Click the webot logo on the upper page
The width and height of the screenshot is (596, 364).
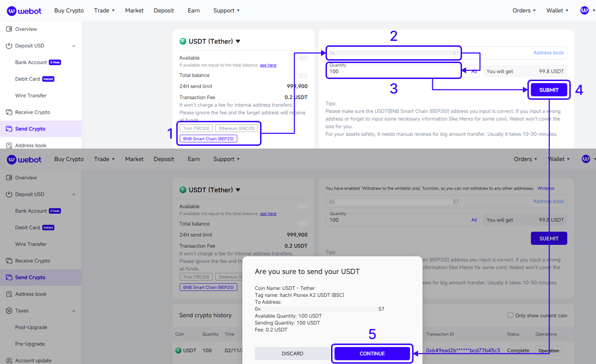24,11
